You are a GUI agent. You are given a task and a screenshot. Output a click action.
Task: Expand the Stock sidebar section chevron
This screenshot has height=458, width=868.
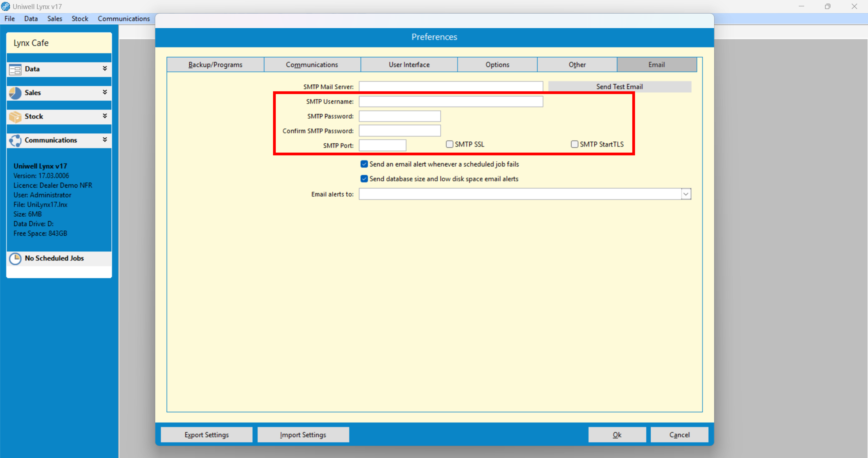105,116
